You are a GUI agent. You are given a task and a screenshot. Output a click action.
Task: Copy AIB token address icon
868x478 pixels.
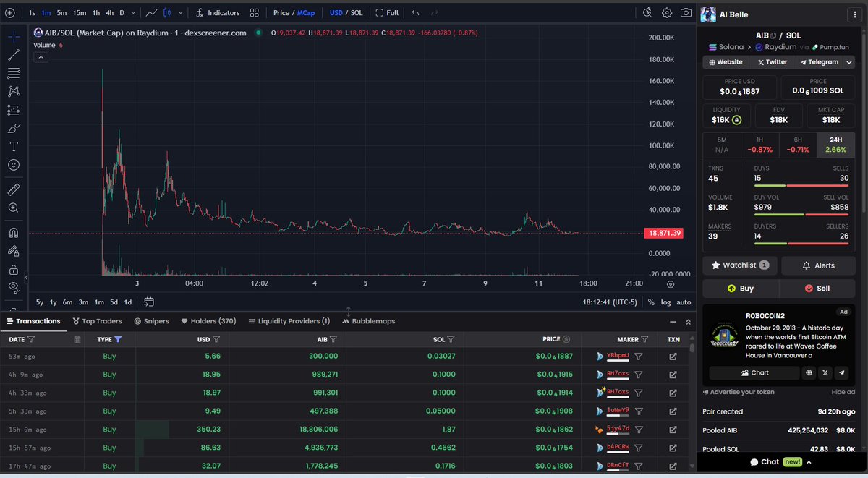[x=773, y=35]
